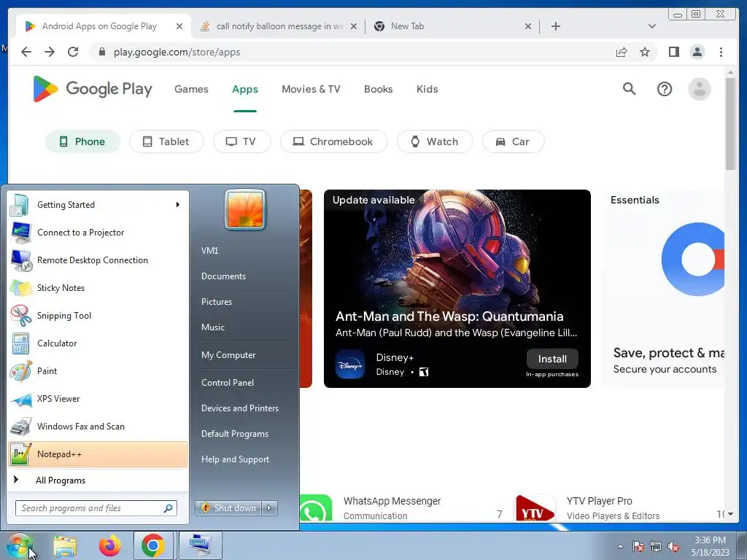This screenshot has width=747, height=560.
Task: Select the Chromebook device filter
Action: [x=333, y=141]
